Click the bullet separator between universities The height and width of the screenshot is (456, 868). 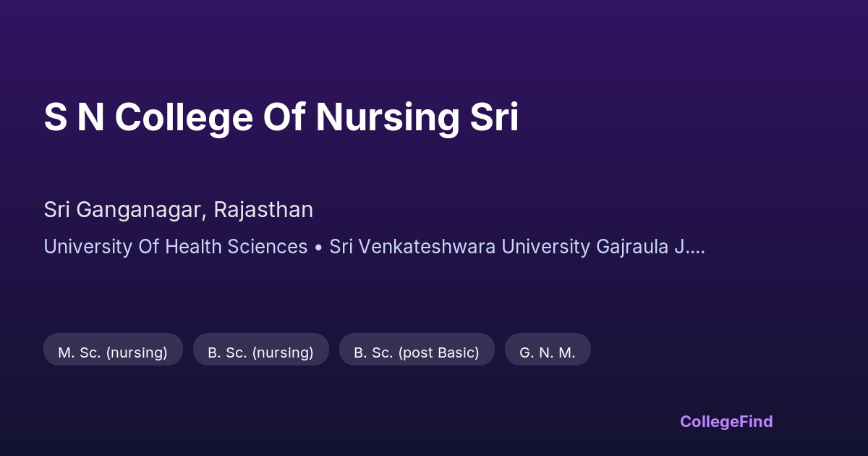pos(318,248)
